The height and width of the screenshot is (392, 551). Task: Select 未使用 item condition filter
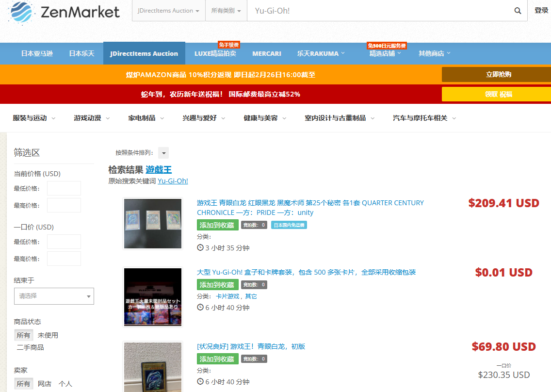pyautogui.click(x=48, y=335)
